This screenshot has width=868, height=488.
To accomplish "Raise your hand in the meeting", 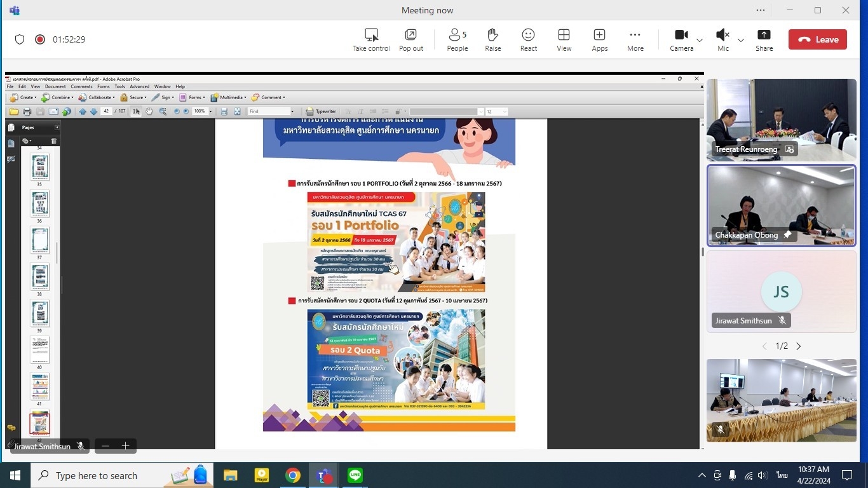I will click(x=492, y=39).
